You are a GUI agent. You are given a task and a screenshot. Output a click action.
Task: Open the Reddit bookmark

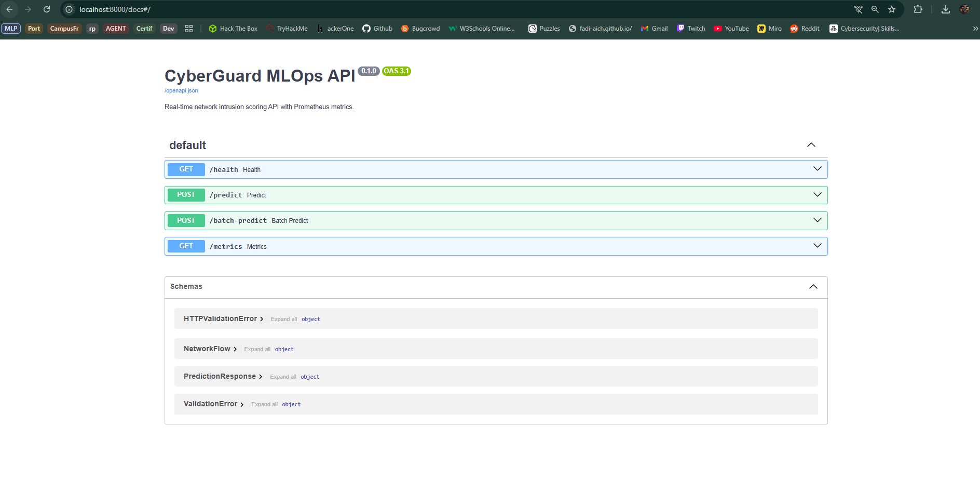click(x=805, y=29)
